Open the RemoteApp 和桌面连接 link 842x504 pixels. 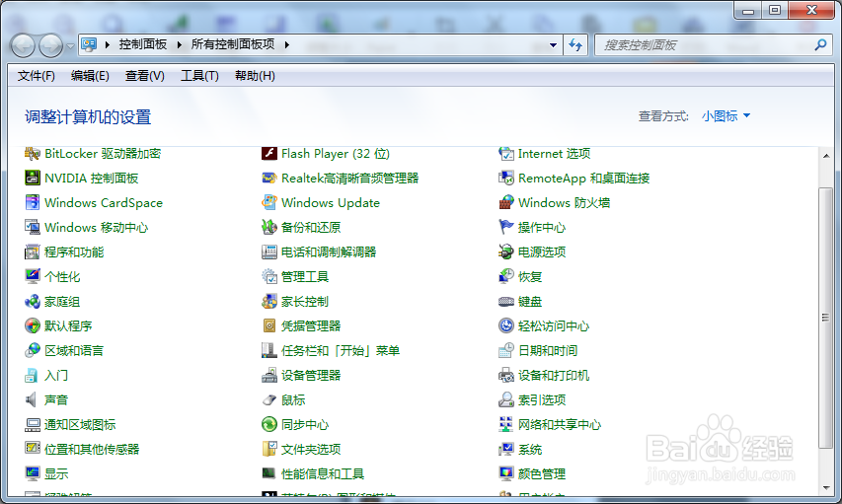583,178
